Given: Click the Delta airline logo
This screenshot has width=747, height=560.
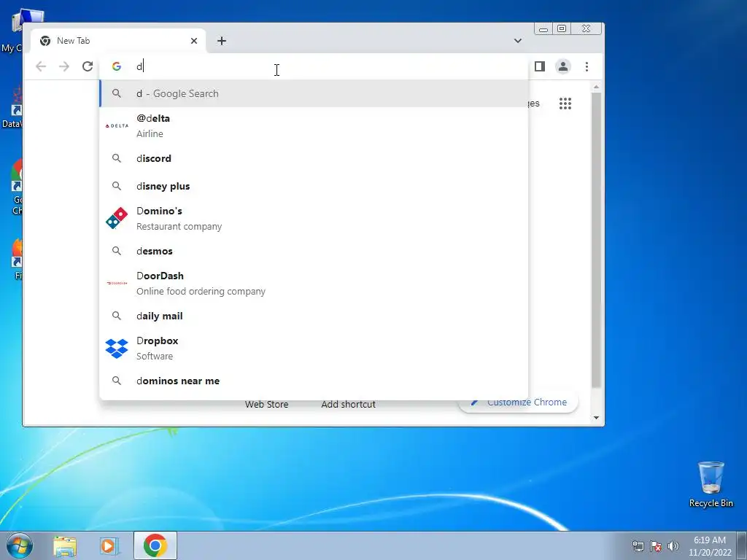Looking at the screenshot, I should pyautogui.click(x=117, y=125).
